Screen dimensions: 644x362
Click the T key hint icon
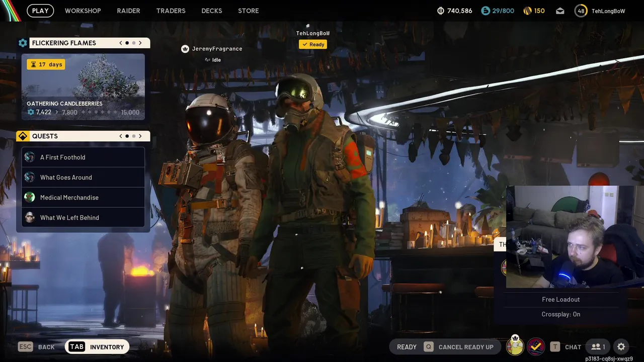pos(555,346)
